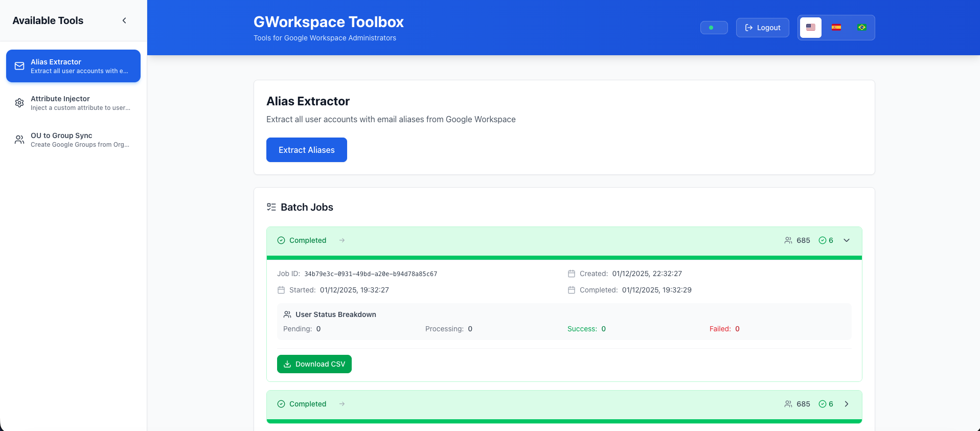This screenshot has height=431, width=980.
Task: Download CSV for the first batch job
Action: [x=314, y=364]
